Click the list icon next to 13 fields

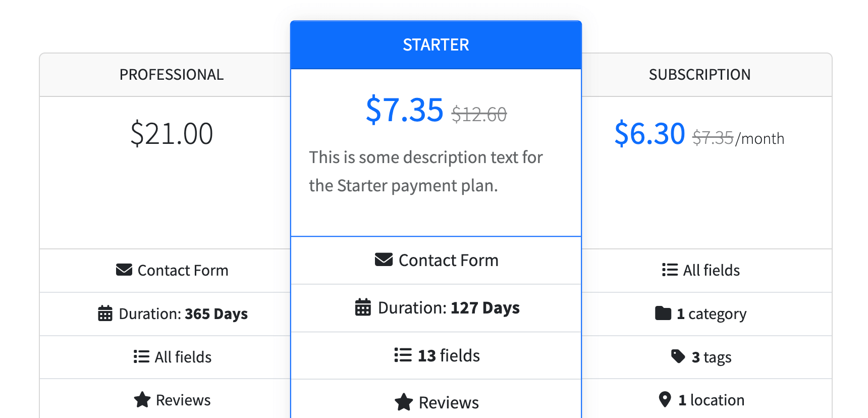[403, 355]
